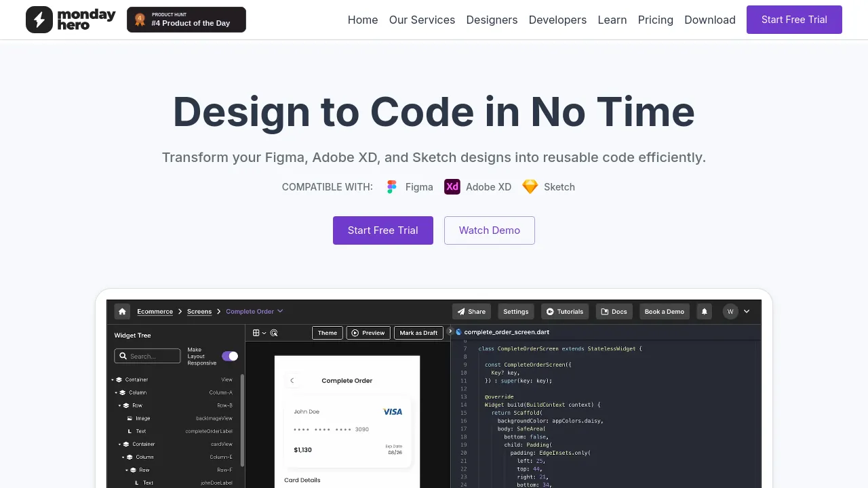Image resolution: width=868 pixels, height=488 pixels.
Task: Toggle Make Layout Responsive switch
Action: click(230, 356)
